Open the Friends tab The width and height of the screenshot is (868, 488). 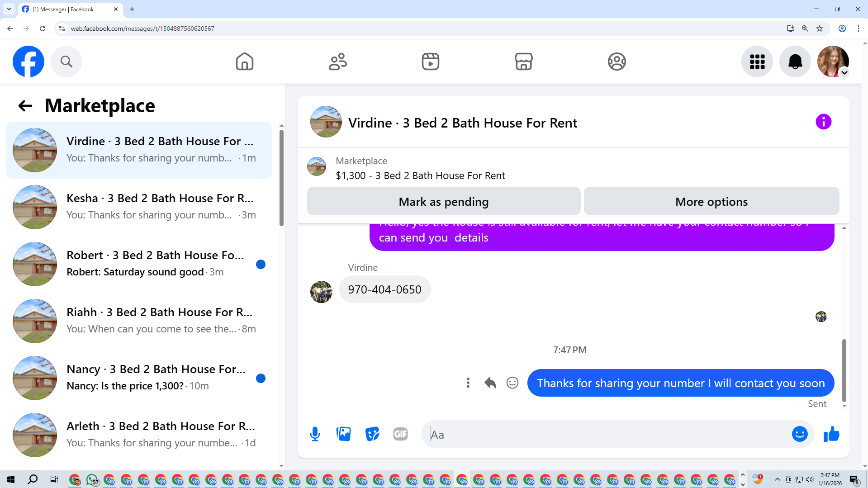pos(338,62)
